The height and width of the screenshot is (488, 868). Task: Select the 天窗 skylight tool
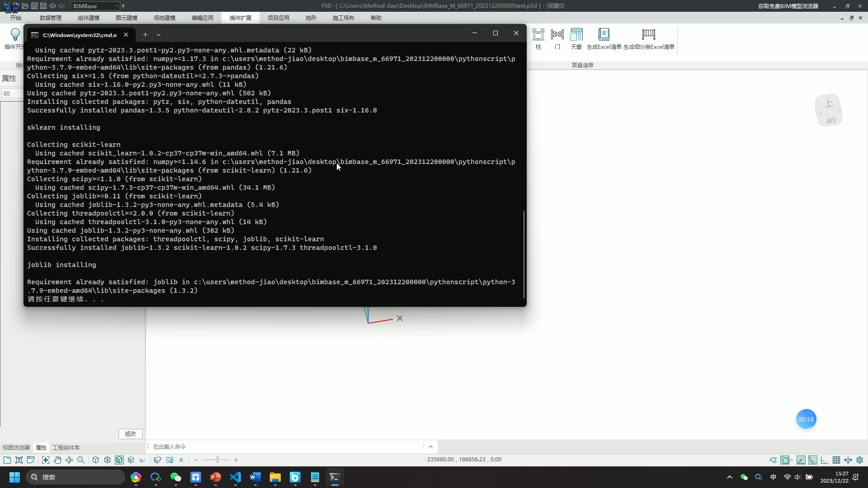point(576,35)
